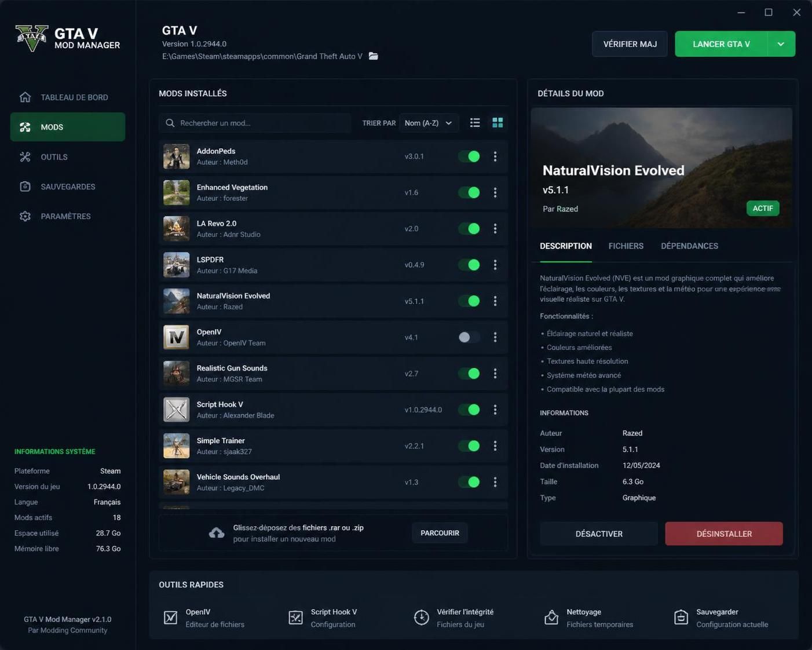Click the OpenIV mod thumbnail

[x=176, y=337]
